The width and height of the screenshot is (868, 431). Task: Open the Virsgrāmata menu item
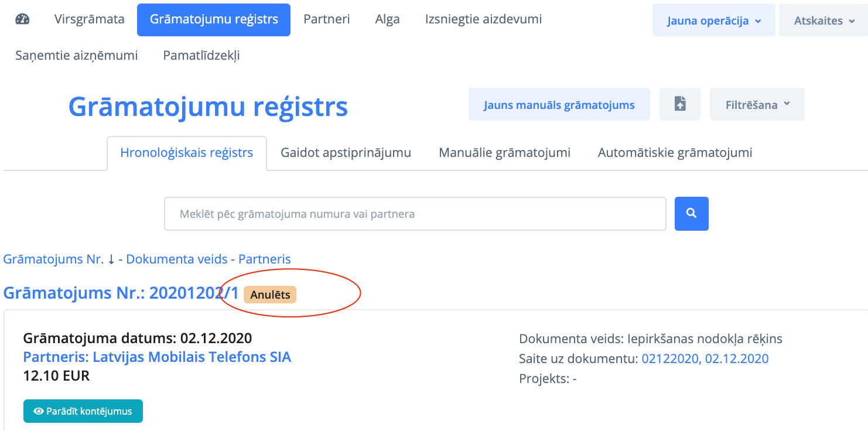pyautogui.click(x=89, y=19)
